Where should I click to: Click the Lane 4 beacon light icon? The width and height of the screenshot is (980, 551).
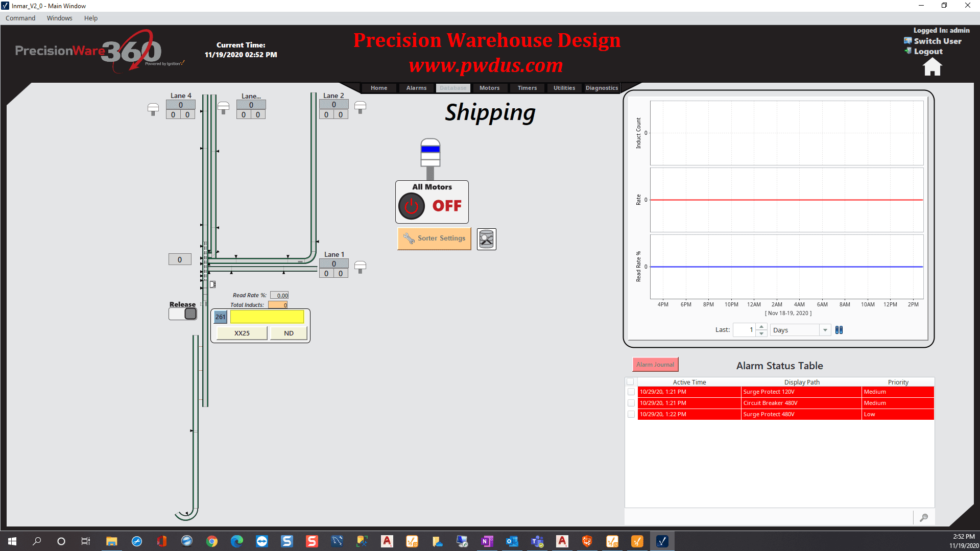(153, 109)
